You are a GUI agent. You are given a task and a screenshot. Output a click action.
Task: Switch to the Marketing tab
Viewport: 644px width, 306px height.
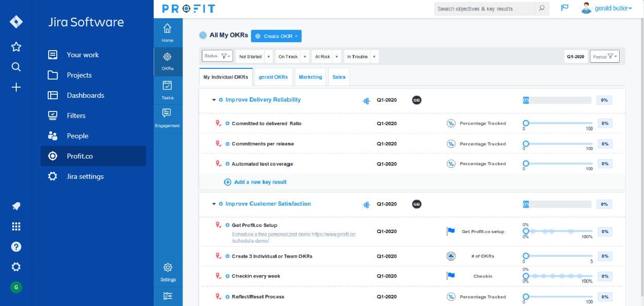[310, 77]
